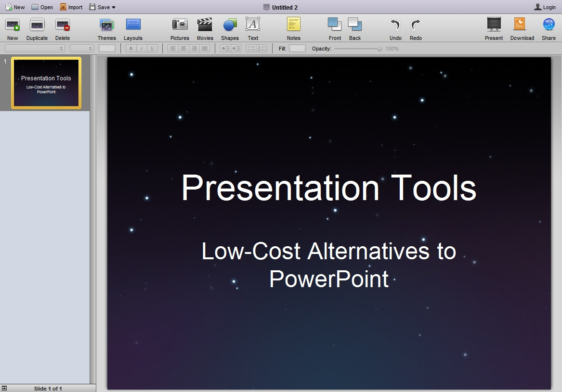Click Import in the top bar

click(x=71, y=7)
